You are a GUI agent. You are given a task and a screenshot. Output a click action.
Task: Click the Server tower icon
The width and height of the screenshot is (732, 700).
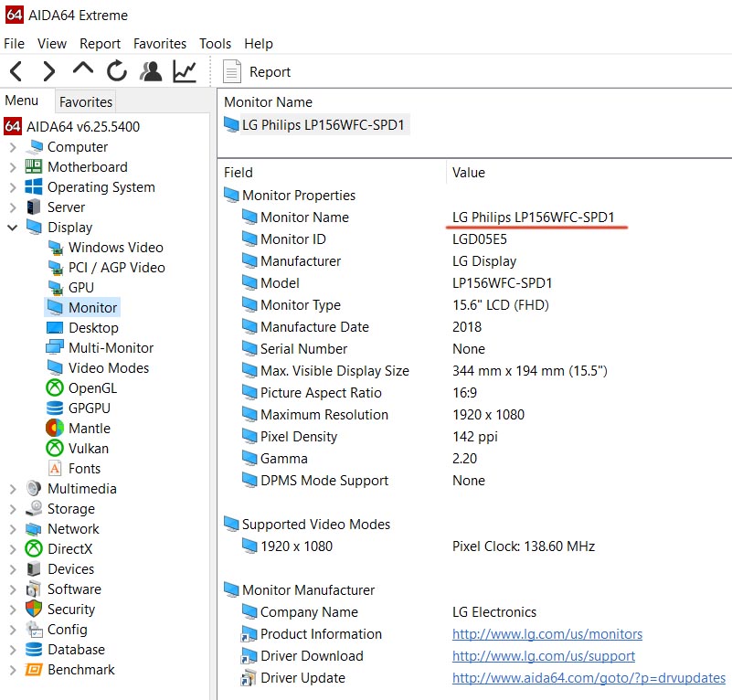pyautogui.click(x=34, y=207)
